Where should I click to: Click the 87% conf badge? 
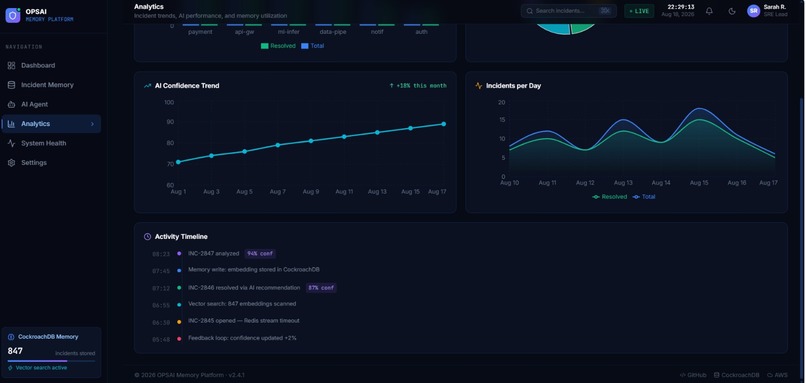(321, 288)
